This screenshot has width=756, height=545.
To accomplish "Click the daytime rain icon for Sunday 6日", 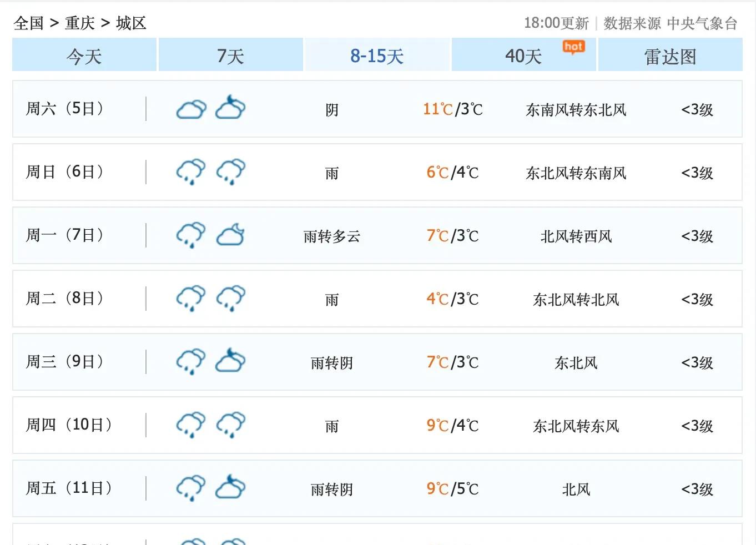I will point(191,172).
